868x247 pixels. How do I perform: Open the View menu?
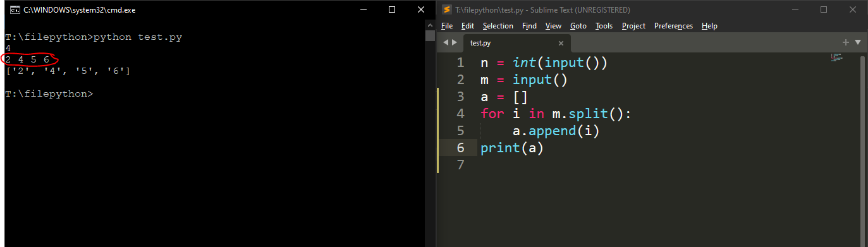[x=553, y=26]
